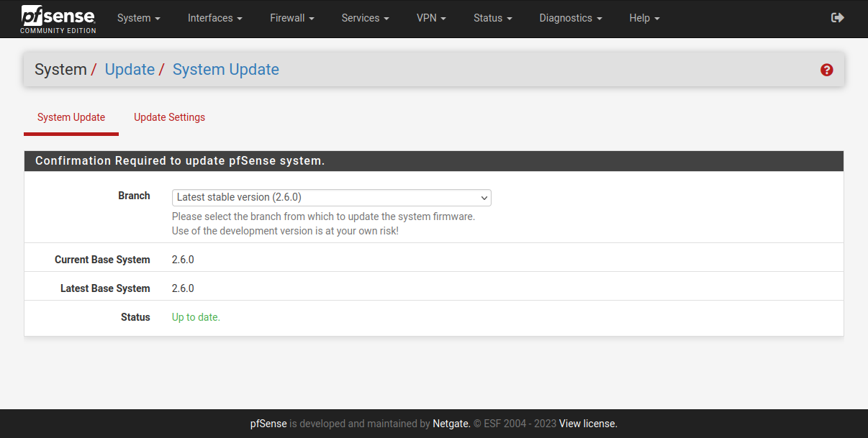Click the pfSense link in footer

point(268,424)
